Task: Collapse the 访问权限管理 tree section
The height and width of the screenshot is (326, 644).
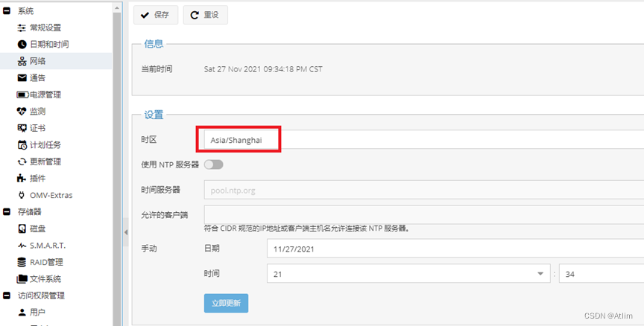Action: point(7,295)
